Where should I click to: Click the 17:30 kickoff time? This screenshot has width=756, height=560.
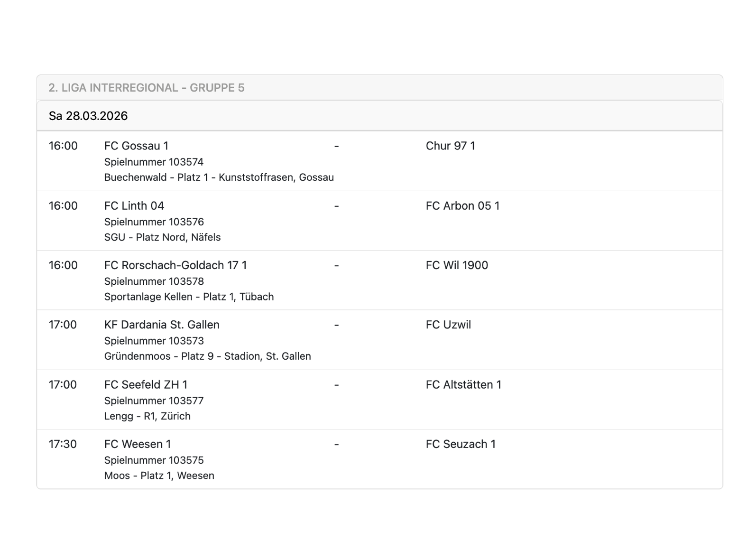[63, 444]
